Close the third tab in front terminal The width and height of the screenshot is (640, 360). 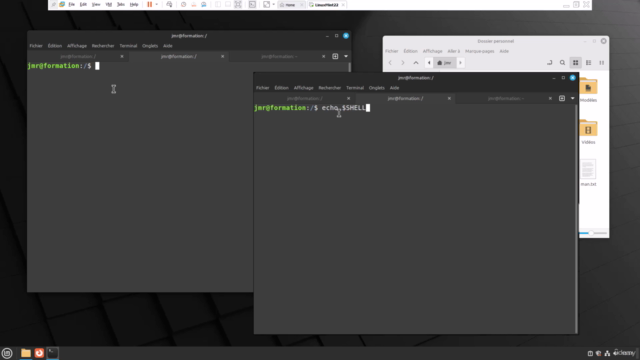pyautogui.click(x=550, y=98)
